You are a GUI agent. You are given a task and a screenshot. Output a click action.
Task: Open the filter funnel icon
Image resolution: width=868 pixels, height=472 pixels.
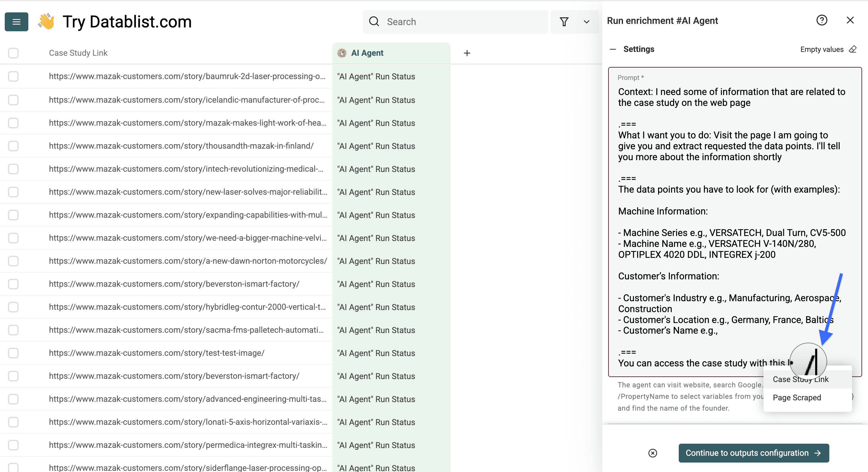pos(564,22)
